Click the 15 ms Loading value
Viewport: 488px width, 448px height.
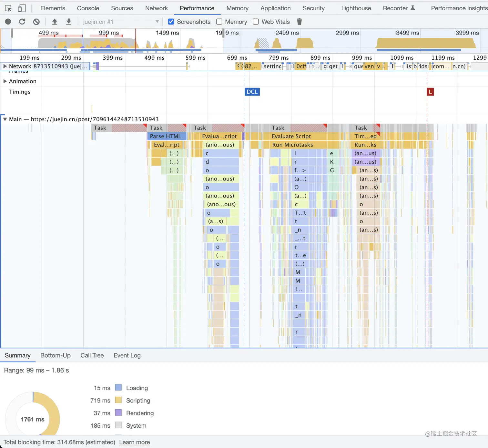(102, 388)
